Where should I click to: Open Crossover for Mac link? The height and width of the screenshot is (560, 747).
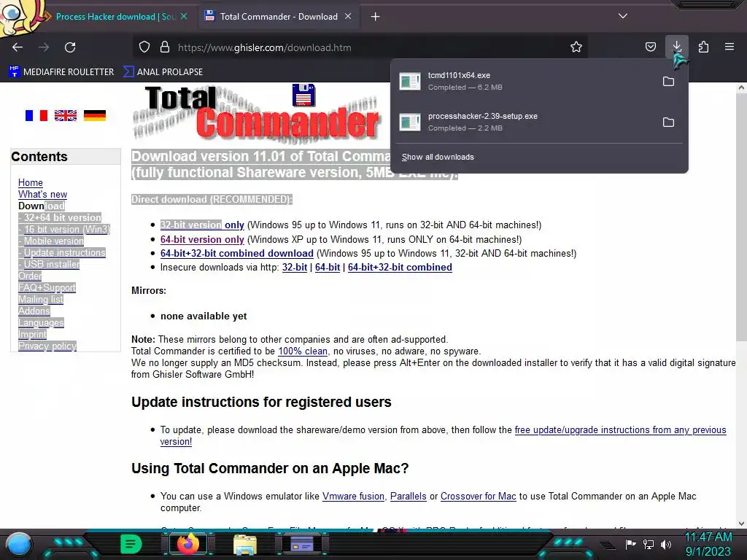click(478, 496)
